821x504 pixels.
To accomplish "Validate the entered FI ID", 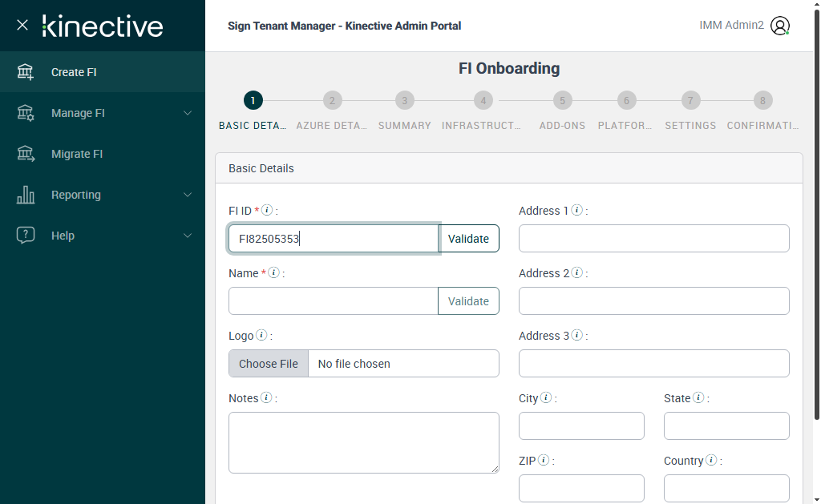I will (x=468, y=239).
